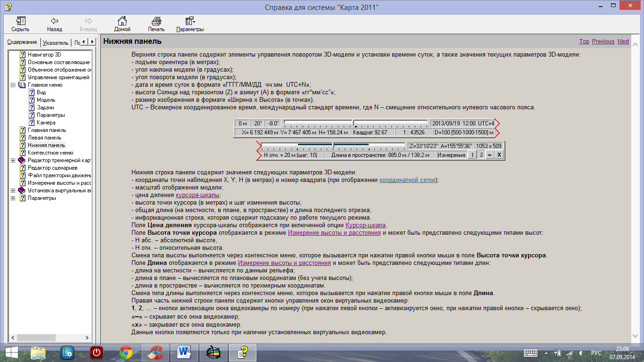
Task: Click the purple book icon beside Установка виртуальных
Action: coord(22,190)
